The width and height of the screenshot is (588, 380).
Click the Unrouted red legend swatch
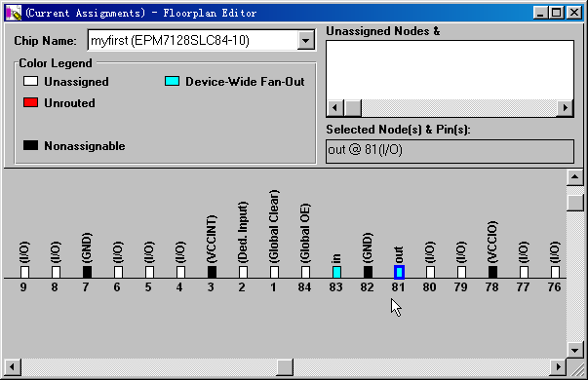coord(30,102)
